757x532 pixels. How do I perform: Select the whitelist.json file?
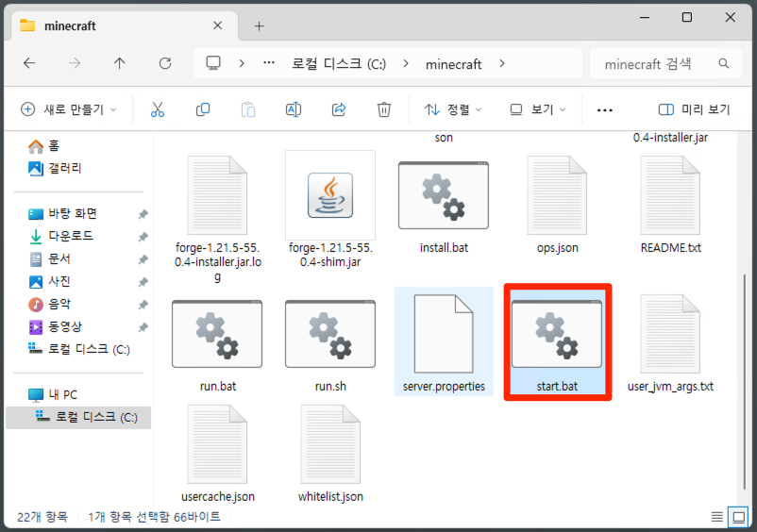tap(330, 454)
